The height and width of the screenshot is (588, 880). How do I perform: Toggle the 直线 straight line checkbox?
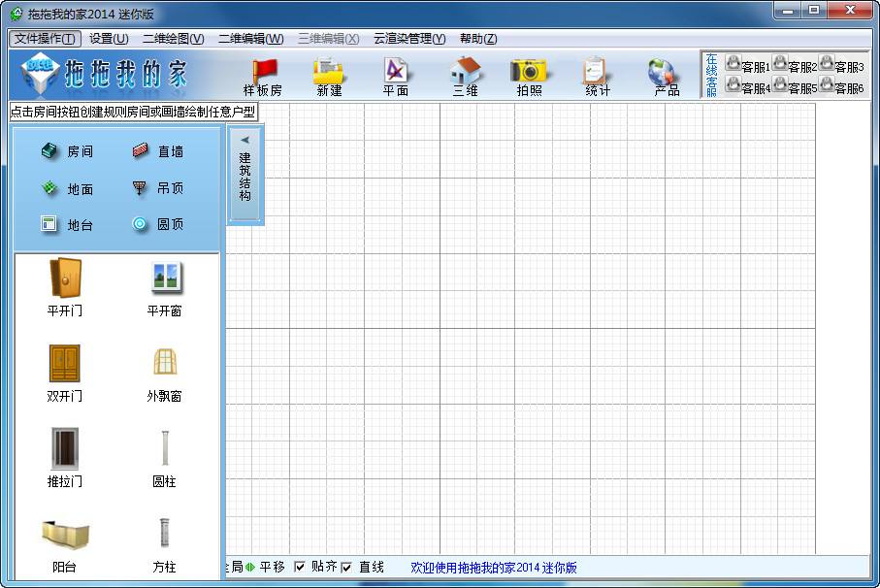click(x=346, y=568)
